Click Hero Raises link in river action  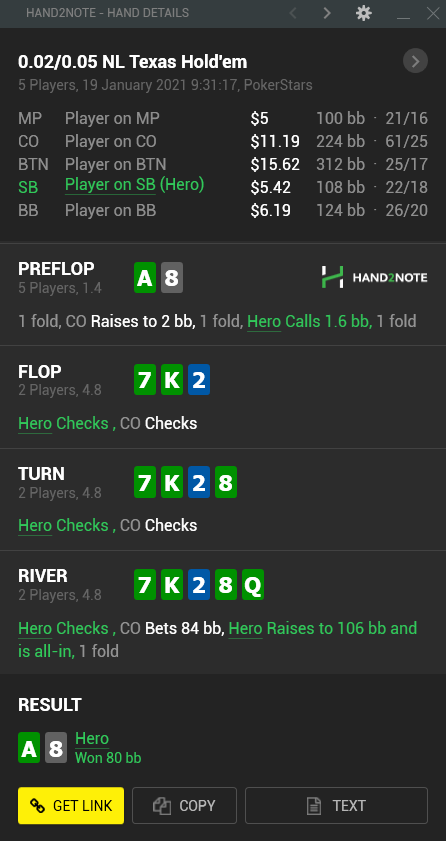tap(246, 628)
